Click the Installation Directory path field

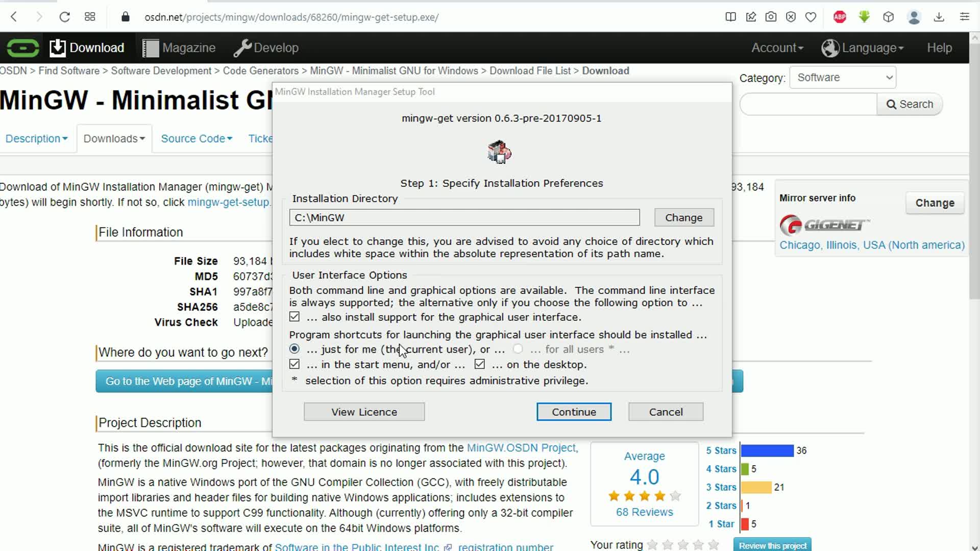[x=464, y=217]
